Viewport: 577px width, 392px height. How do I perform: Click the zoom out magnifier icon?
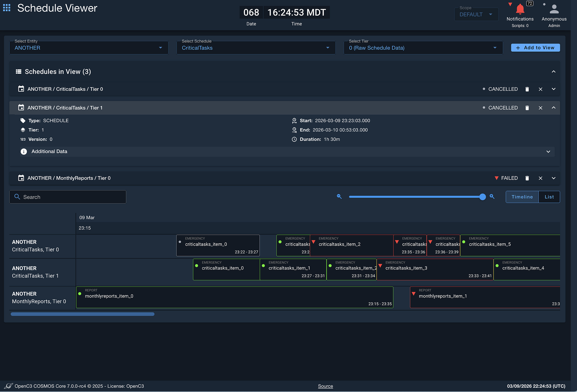[x=339, y=197]
